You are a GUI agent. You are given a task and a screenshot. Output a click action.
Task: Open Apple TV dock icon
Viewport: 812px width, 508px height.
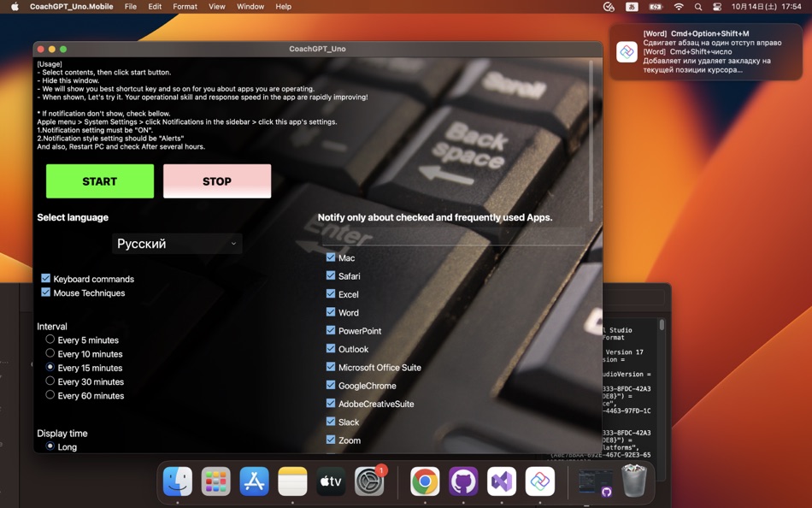[x=331, y=481]
